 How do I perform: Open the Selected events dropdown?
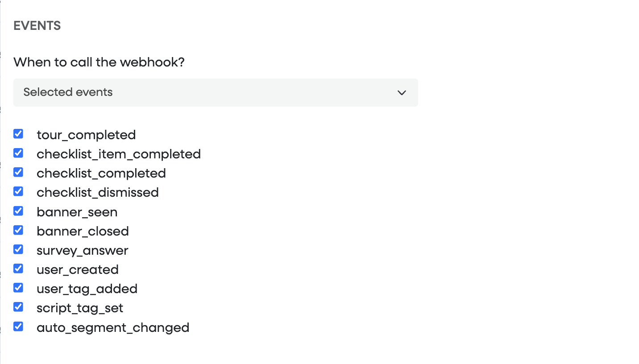216,92
